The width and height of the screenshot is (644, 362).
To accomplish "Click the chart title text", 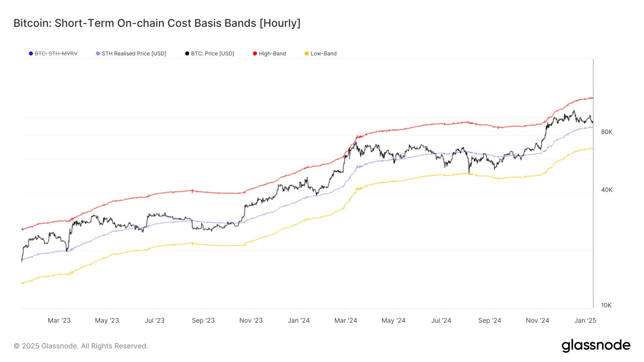I will pyautogui.click(x=157, y=23).
